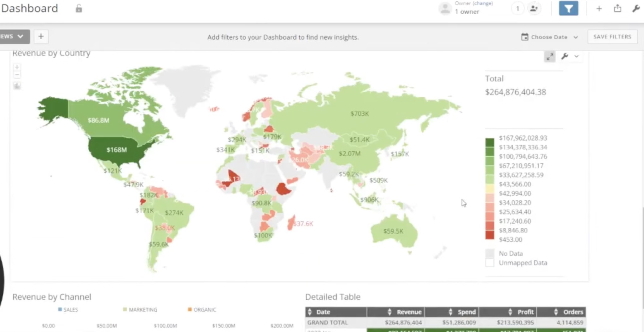Sort table by Revenue column header
644x332 pixels.
tap(396, 312)
